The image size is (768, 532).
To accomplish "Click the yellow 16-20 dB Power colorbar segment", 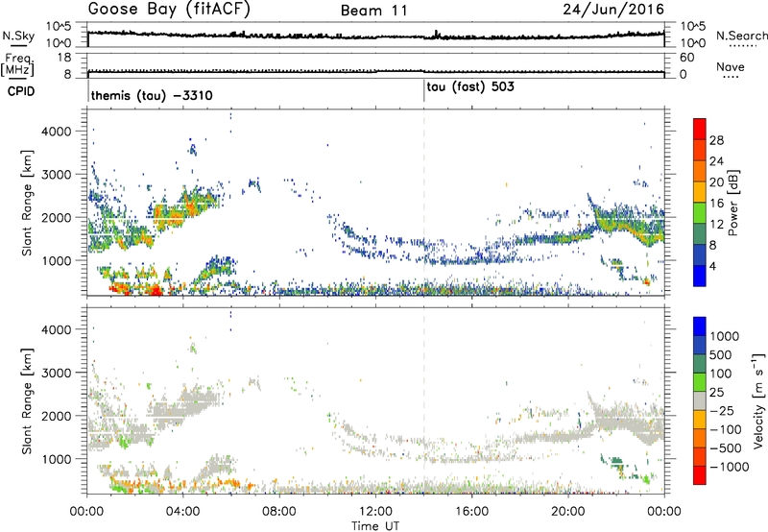I will pos(700,191).
